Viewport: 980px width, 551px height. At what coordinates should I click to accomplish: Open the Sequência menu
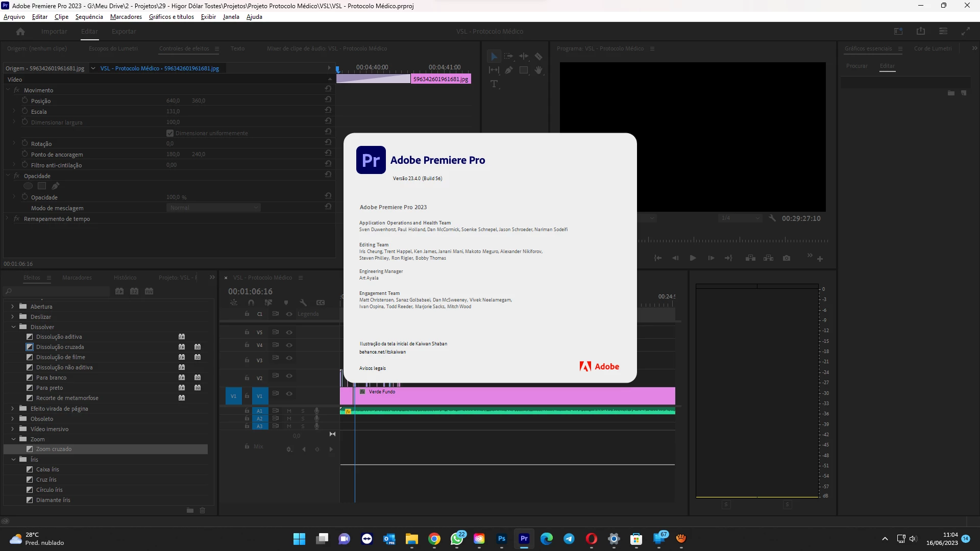click(89, 17)
